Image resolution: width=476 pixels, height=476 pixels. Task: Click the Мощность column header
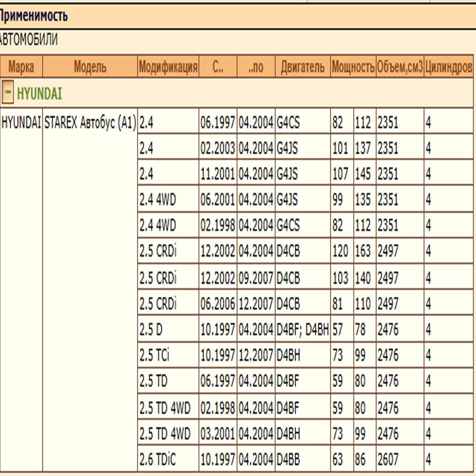coord(353,66)
